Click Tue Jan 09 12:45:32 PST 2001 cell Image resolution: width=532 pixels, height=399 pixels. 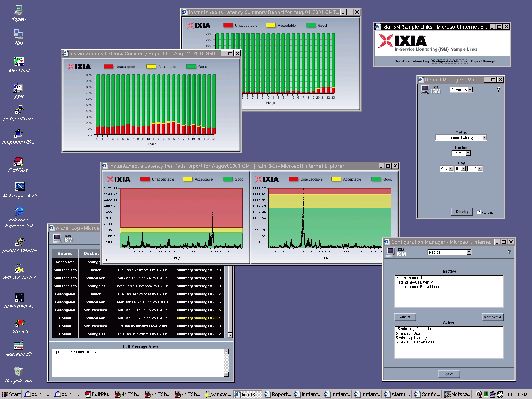(x=142, y=294)
